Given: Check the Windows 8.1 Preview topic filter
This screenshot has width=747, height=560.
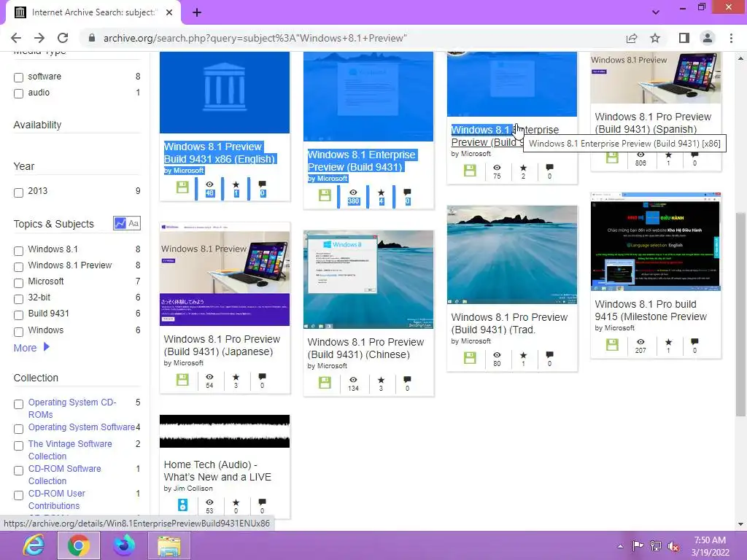Looking at the screenshot, I should point(18,267).
